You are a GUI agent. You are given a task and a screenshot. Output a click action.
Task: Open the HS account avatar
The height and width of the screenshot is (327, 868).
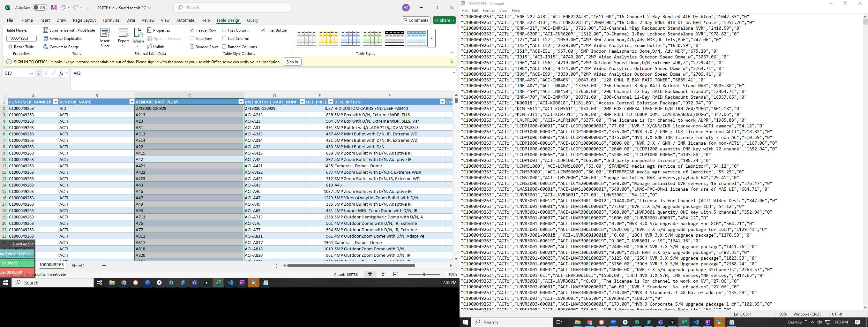(406, 8)
